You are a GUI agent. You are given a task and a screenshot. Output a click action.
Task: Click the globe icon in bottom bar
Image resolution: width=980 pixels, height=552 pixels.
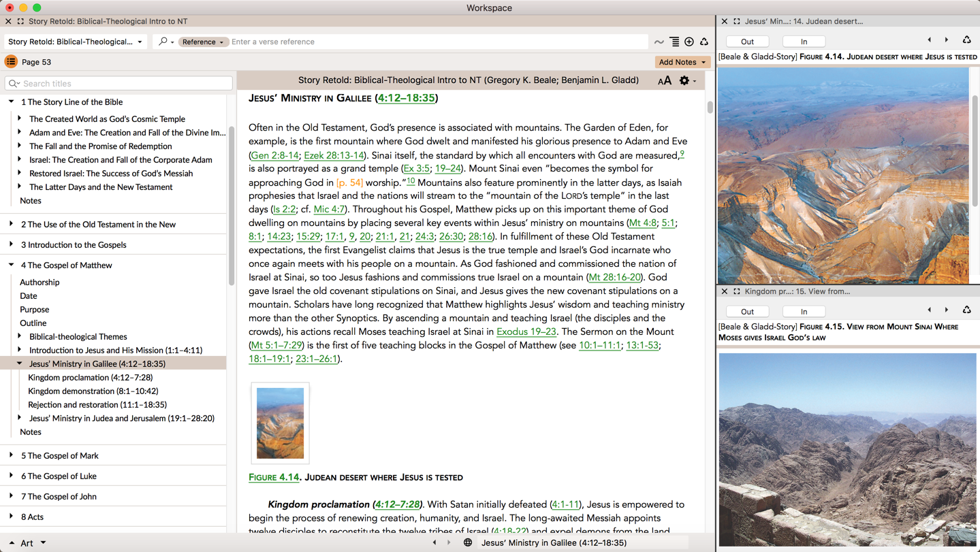pos(468,542)
